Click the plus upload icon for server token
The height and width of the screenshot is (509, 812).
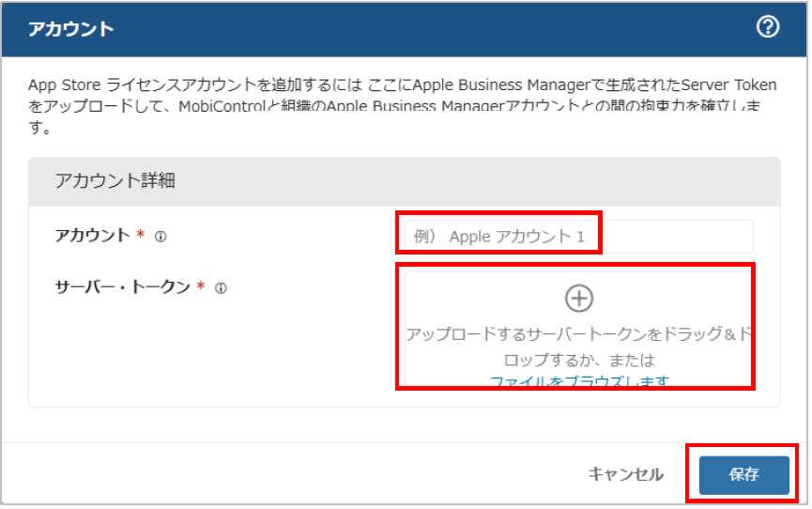[x=578, y=299]
